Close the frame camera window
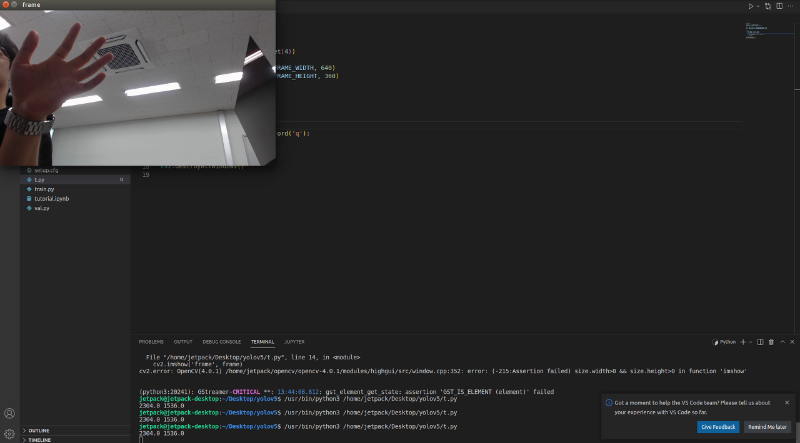The image size is (800, 443). pos(6,5)
